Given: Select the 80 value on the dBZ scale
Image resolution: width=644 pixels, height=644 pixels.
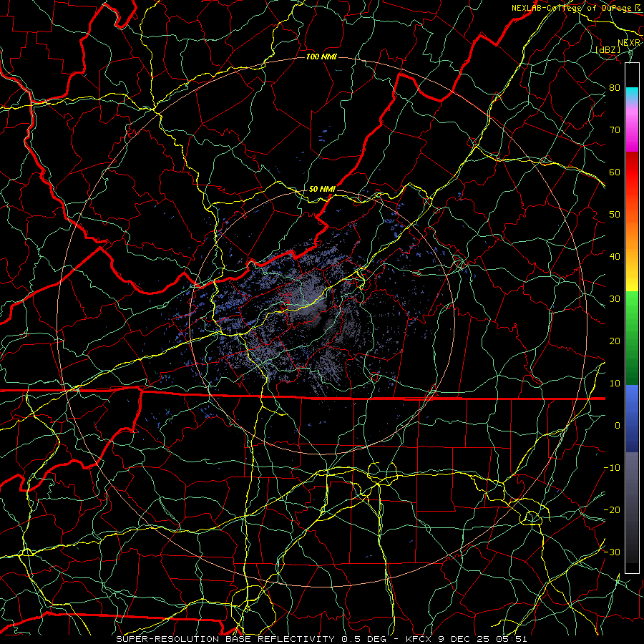Looking at the screenshot, I should coord(615,88).
